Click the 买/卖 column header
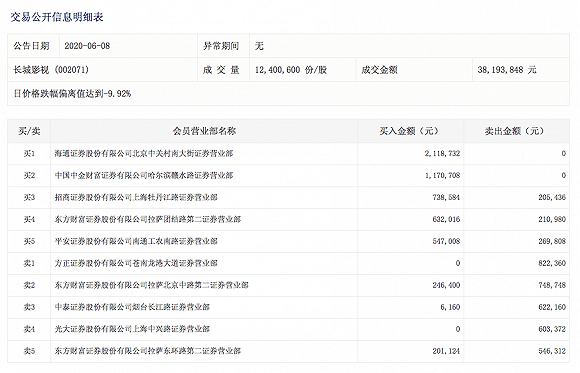580x373 pixels. pos(29,131)
